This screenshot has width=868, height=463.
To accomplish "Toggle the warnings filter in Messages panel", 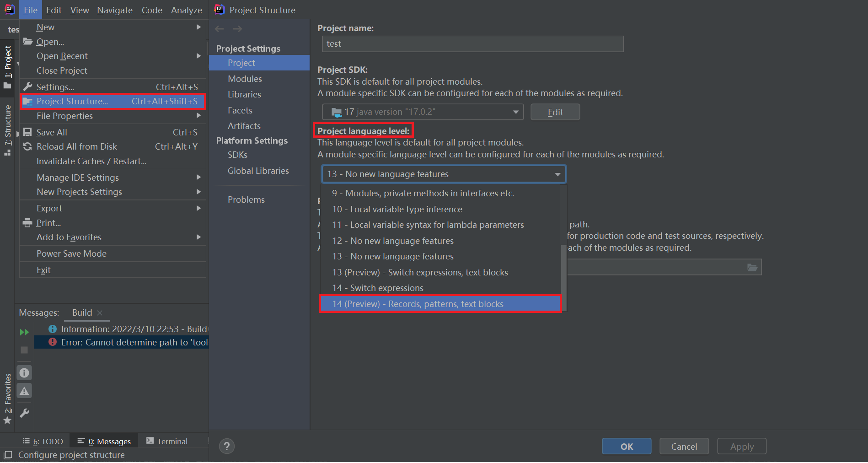I will (24, 390).
